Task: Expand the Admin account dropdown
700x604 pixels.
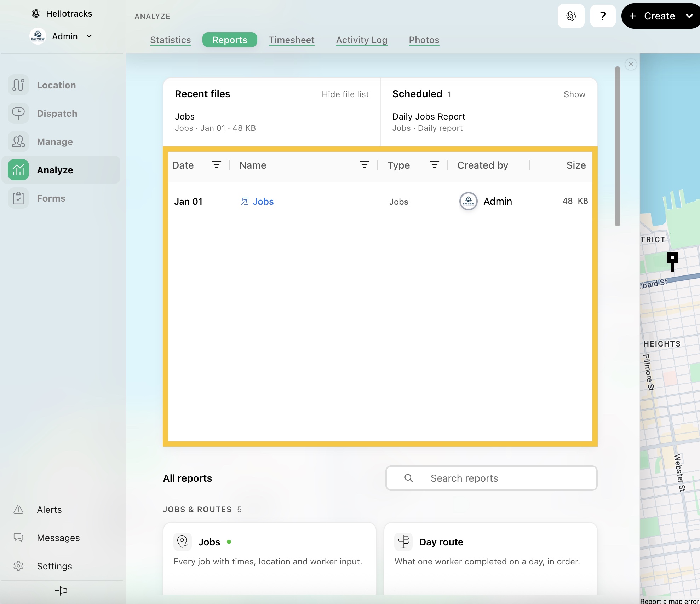Action: coord(89,36)
